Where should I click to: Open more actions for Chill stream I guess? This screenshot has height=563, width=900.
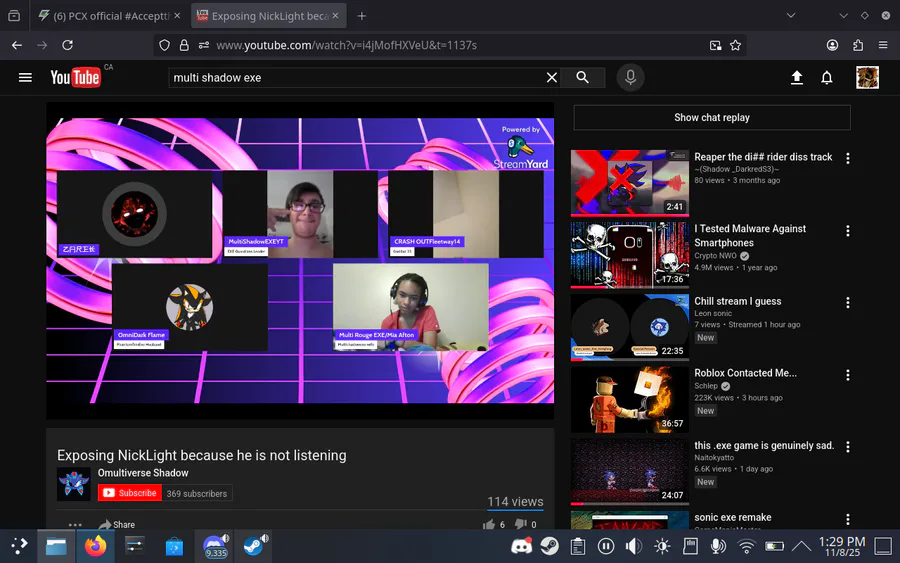pos(848,302)
